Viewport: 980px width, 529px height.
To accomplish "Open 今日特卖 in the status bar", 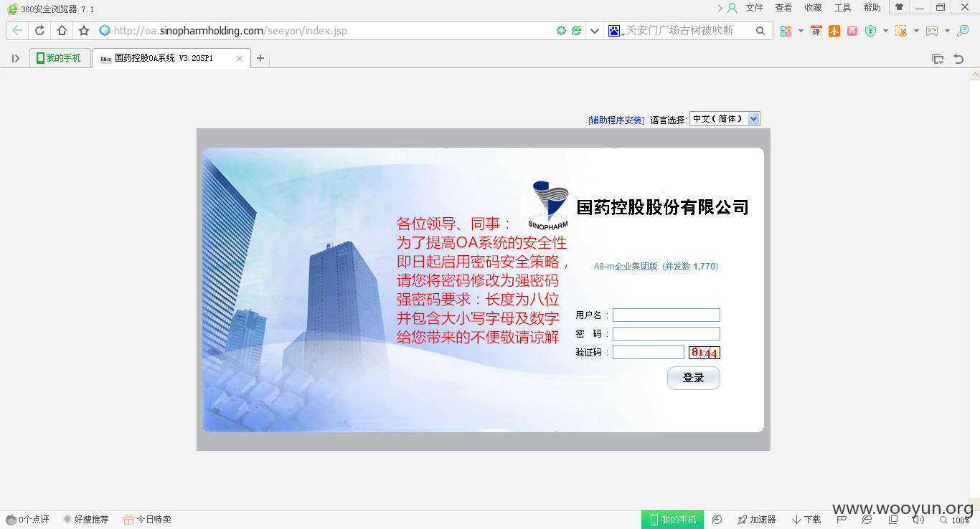I will (x=147, y=520).
